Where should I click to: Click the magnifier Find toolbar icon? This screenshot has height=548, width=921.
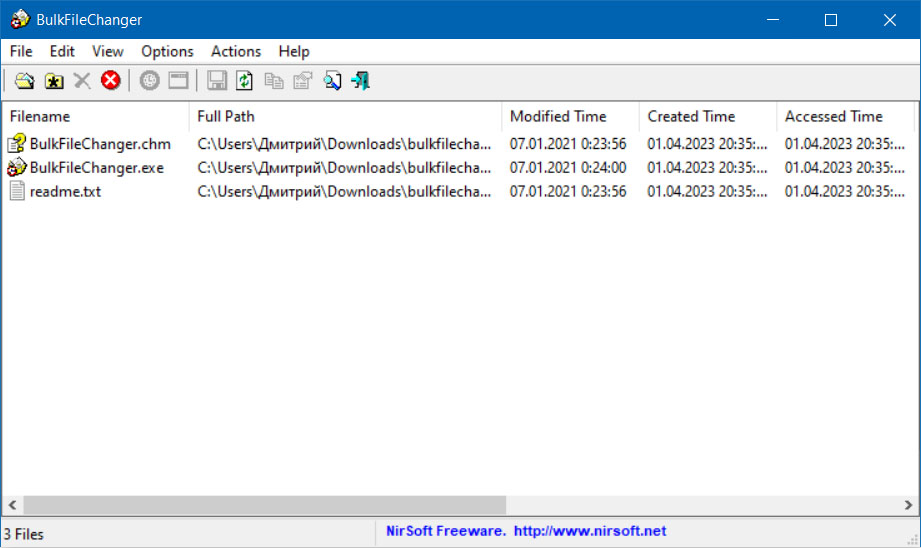pyautogui.click(x=332, y=80)
